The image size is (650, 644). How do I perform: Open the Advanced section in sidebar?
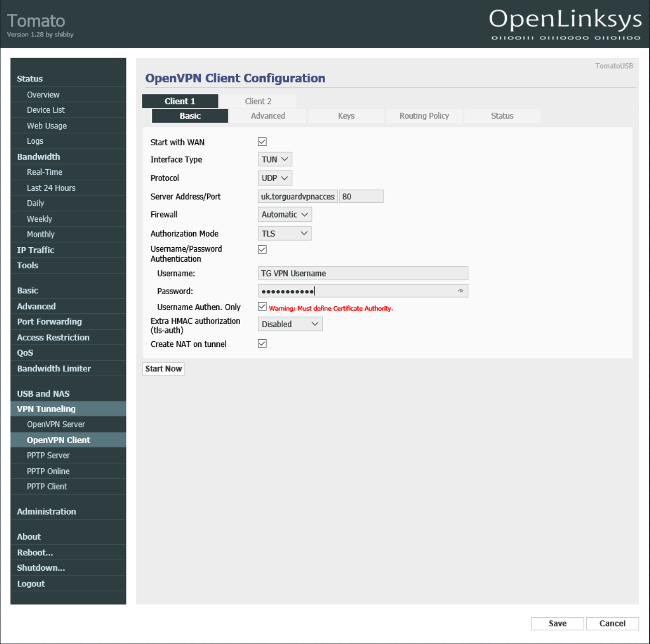click(x=68, y=306)
